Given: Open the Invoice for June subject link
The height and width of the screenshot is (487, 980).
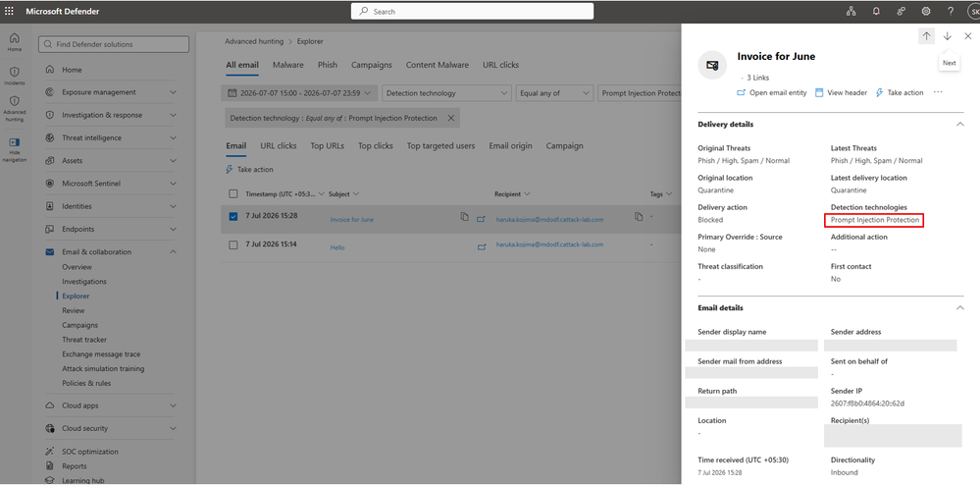Looking at the screenshot, I should [352, 219].
